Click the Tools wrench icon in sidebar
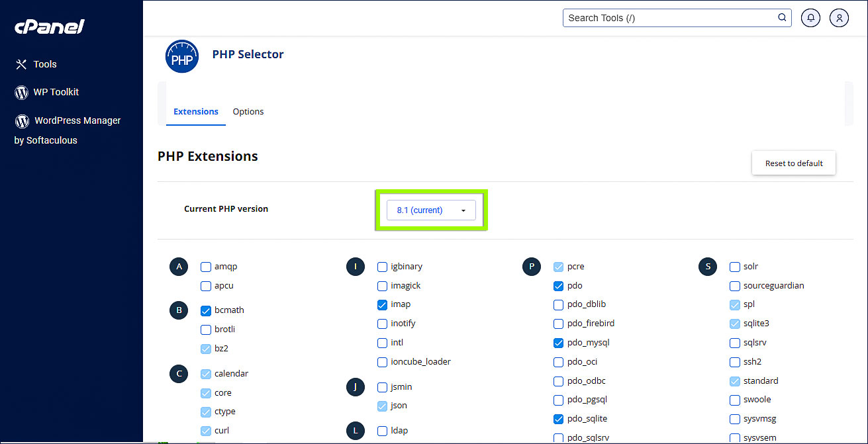 point(21,64)
